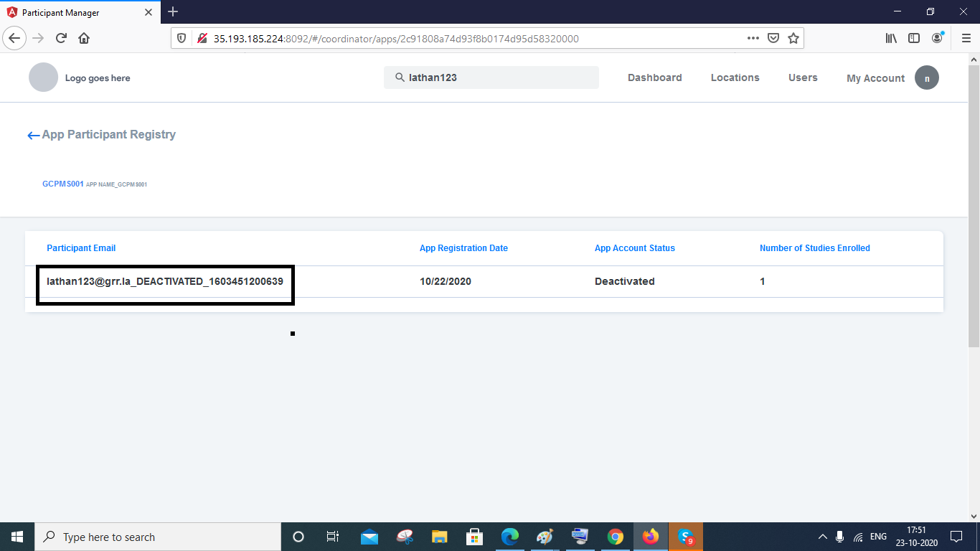The image size is (980, 551).
Task: Open the Firefox hamburger menu
Action: point(965,38)
